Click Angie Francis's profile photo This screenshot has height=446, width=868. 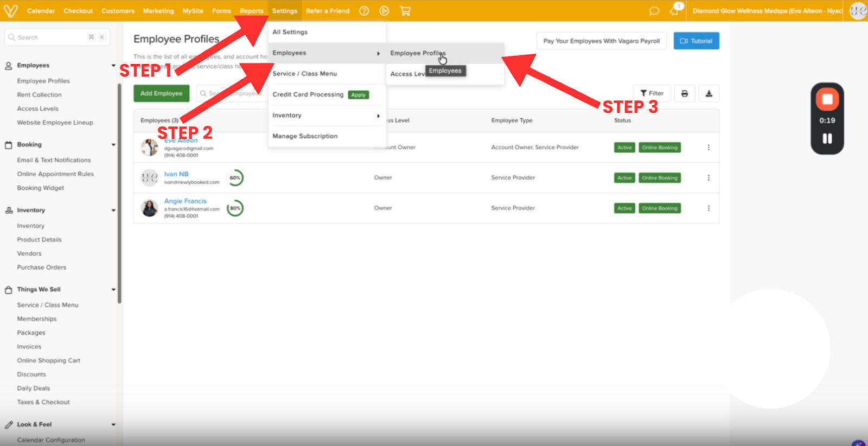(x=150, y=208)
